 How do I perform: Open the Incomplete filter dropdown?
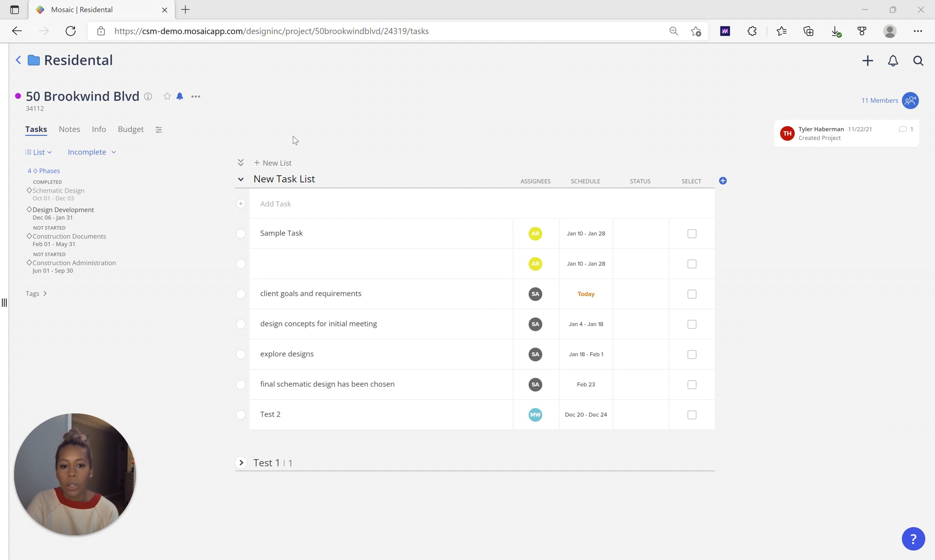click(x=92, y=152)
